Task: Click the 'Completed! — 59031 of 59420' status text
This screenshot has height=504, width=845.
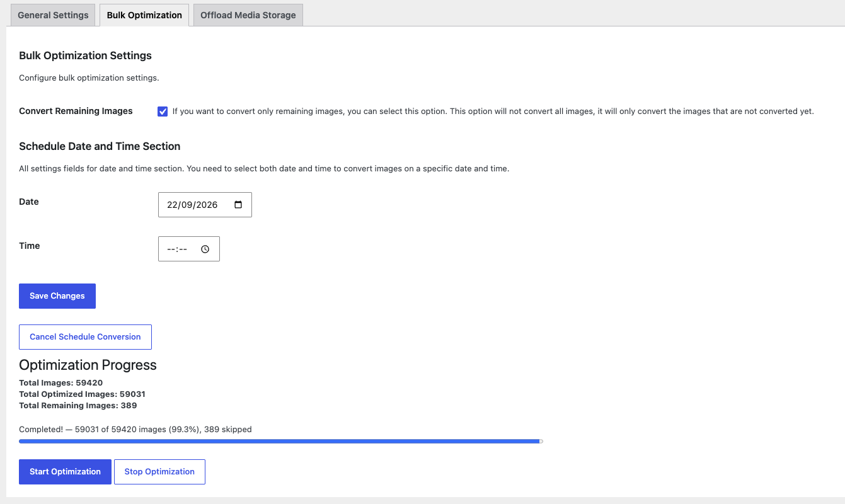Action: pyautogui.click(x=135, y=430)
